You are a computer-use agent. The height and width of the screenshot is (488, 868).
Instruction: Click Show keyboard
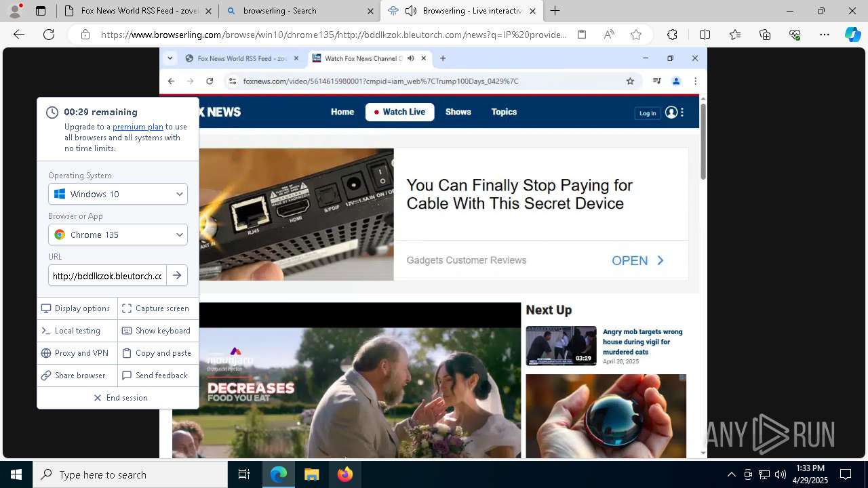point(157,331)
